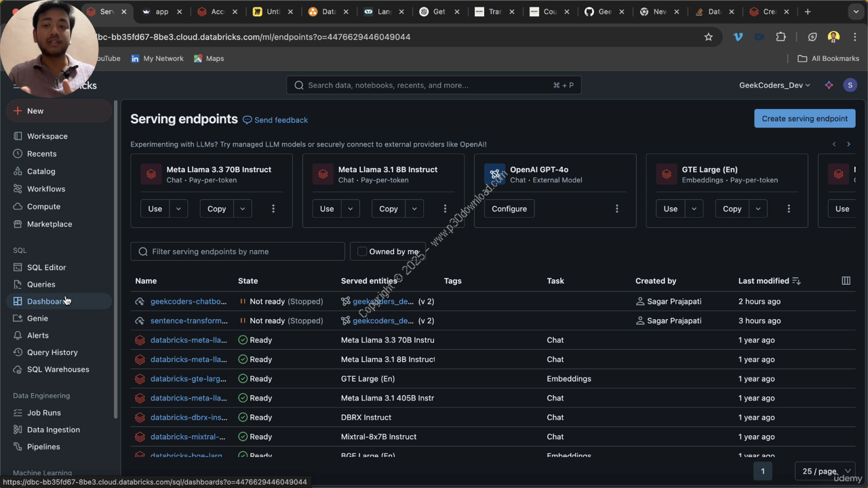
Task: Open the All Bookmarks folder
Action: 829,59
